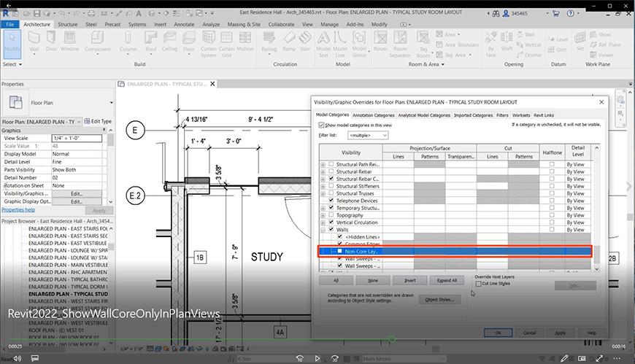
Task: Select the Curtain System tool
Action: pyautogui.click(x=208, y=44)
